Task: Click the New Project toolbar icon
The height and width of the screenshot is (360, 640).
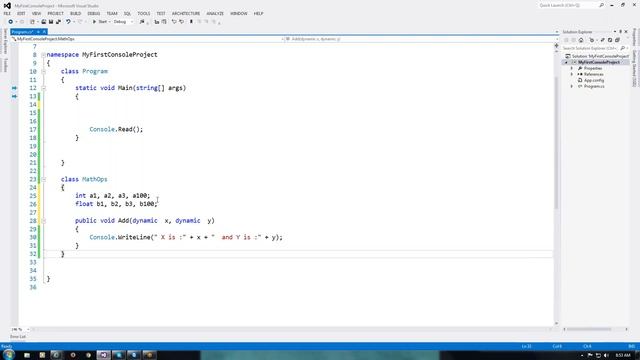Action: pyautogui.click(x=33, y=22)
